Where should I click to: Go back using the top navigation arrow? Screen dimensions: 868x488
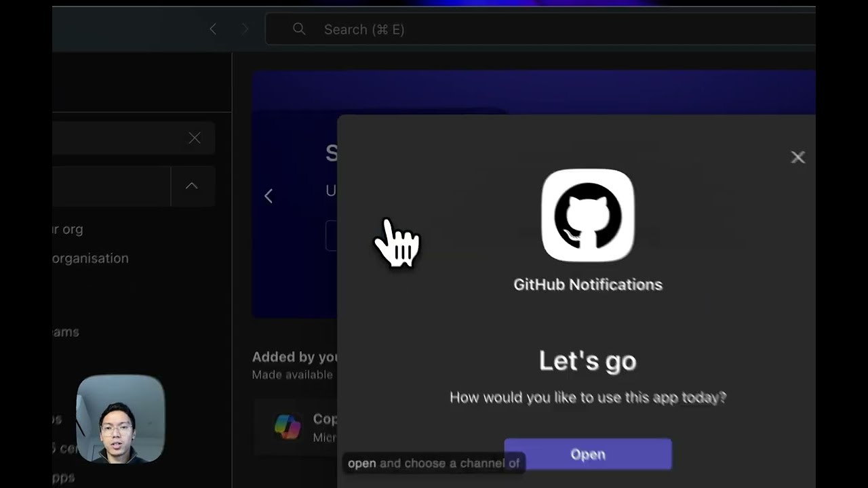213,29
